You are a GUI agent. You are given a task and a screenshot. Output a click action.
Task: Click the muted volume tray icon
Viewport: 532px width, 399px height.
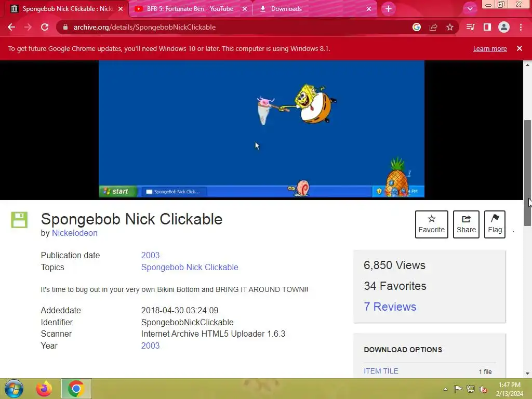[483, 389]
